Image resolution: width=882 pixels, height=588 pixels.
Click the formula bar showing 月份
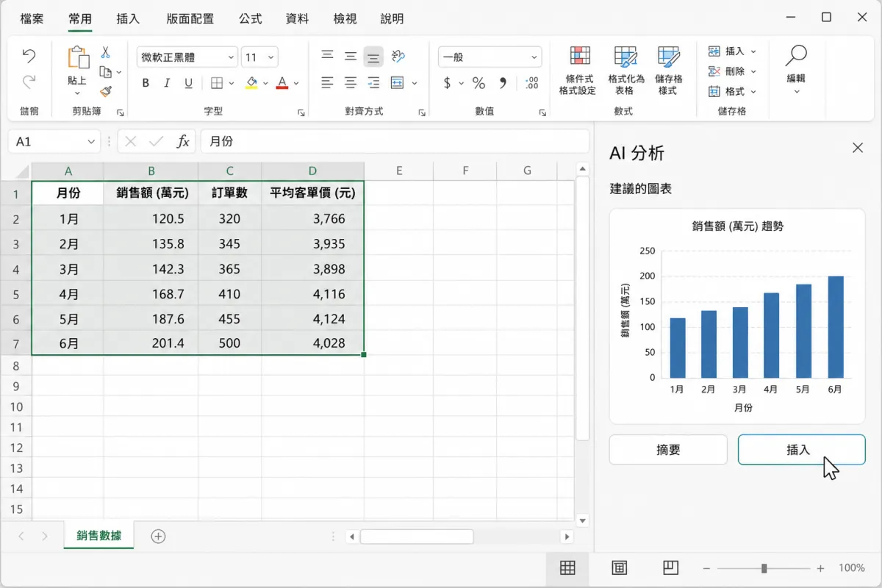pyautogui.click(x=395, y=142)
